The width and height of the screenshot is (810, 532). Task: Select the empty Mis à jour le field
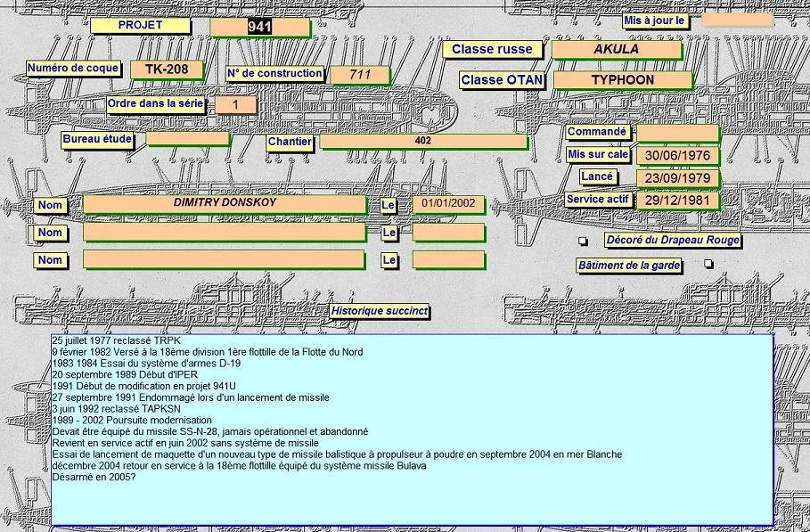click(736, 19)
